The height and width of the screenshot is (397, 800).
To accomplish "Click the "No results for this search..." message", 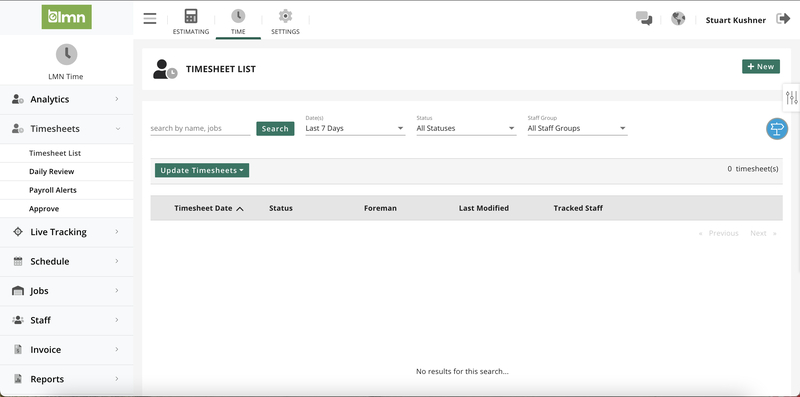I will [x=462, y=371].
